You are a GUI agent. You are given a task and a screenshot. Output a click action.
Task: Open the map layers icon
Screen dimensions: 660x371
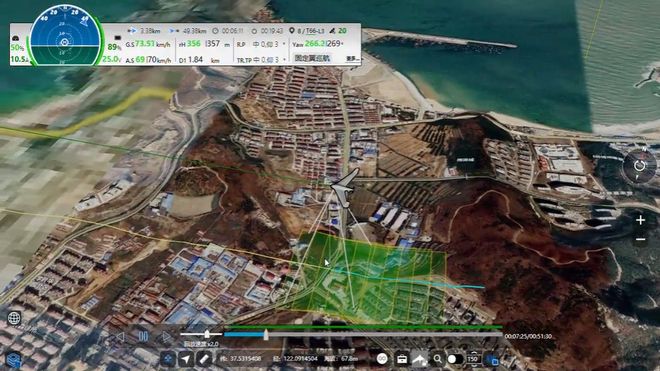click(14, 360)
